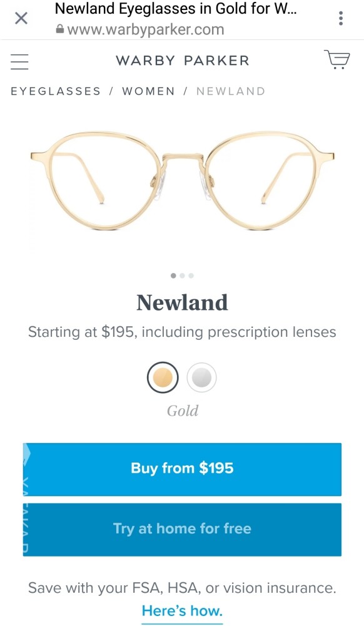Tap the Buy from $195 button
The height and width of the screenshot is (626, 364).
point(182,468)
